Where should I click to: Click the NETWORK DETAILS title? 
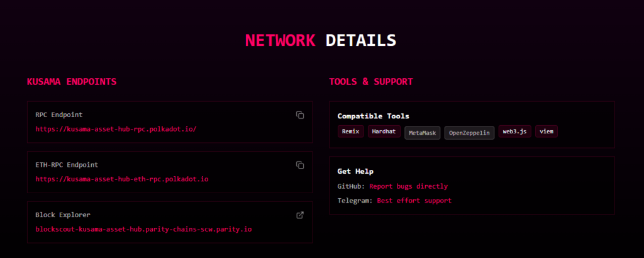point(320,40)
